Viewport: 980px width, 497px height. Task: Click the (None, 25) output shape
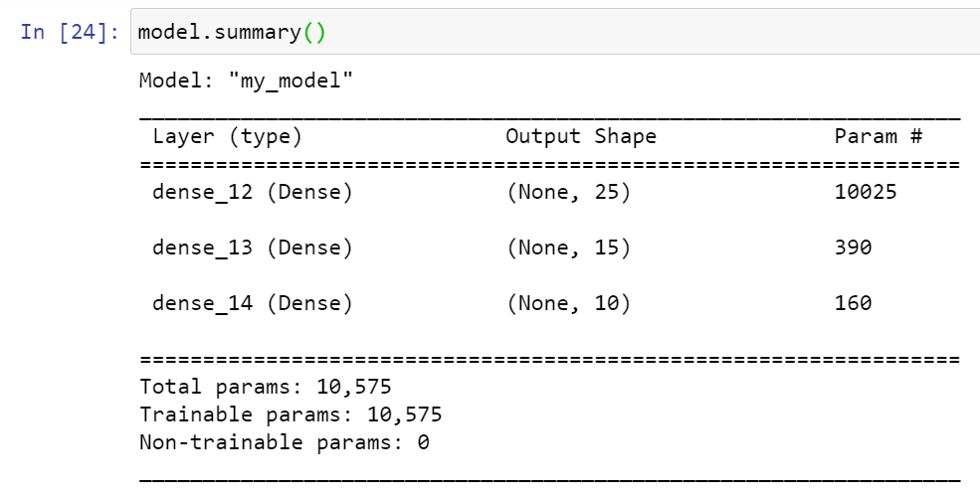click(567, 192)
